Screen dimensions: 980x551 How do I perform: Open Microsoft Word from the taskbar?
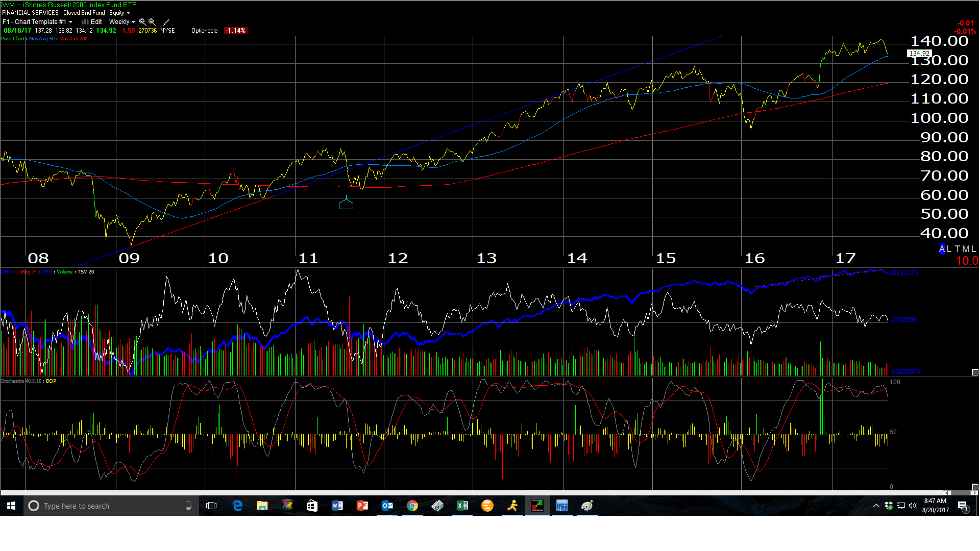(x=337, y=506)
